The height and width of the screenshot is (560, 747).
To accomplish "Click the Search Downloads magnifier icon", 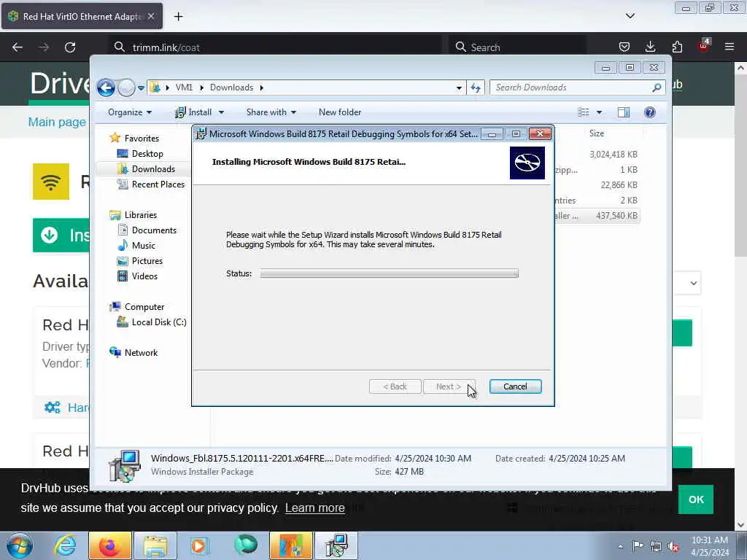I will click(657, 87).
